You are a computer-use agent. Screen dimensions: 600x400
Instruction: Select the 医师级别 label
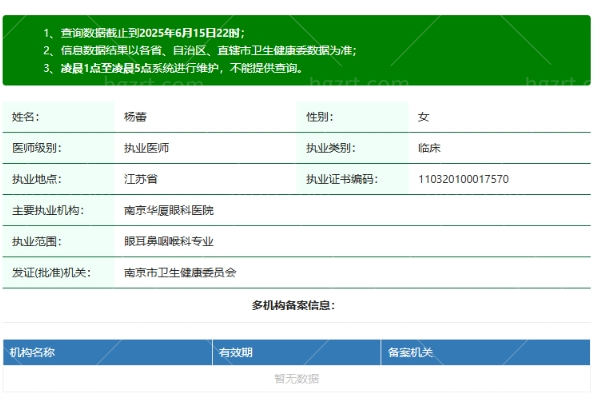click(36, 148)
